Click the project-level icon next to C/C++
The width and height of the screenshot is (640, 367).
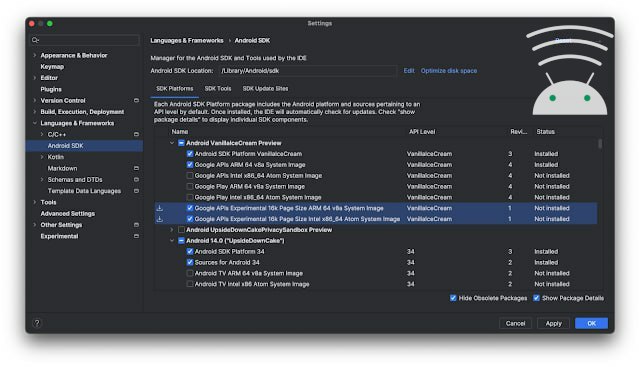pyautogui.click(x=136, y=134)
